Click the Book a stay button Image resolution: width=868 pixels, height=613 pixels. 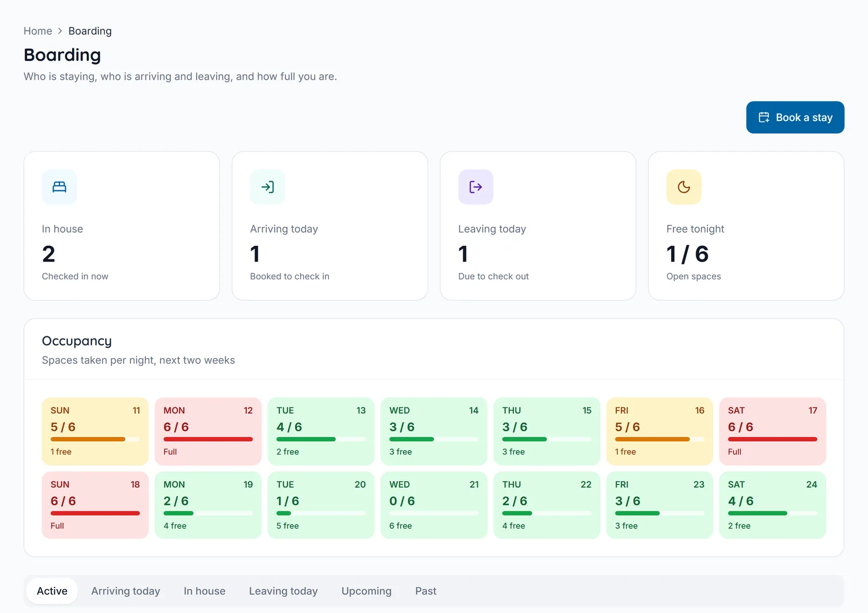pyautogui.click(x=795, y=117)
